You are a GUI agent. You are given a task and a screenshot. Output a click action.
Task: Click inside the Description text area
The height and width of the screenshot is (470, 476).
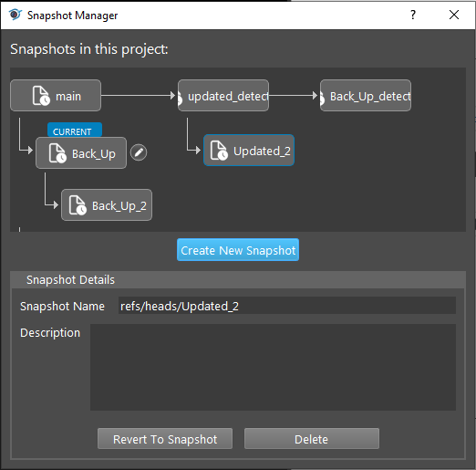click(x=273, y=367)
